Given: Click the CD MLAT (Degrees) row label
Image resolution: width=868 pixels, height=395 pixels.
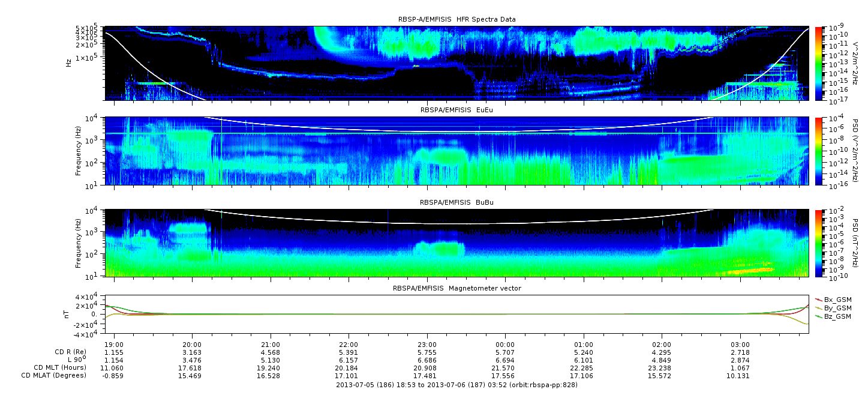Looking at the screenshot, I should coord(53,375).
